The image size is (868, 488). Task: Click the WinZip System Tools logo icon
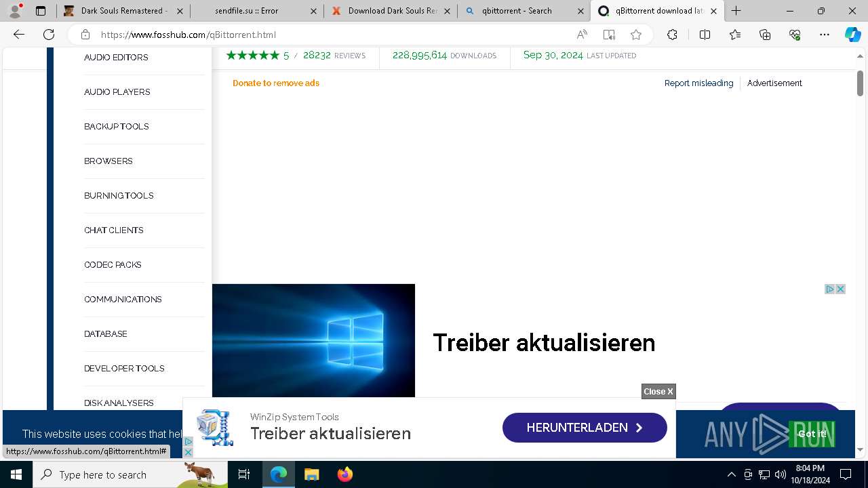coord(215,428)
